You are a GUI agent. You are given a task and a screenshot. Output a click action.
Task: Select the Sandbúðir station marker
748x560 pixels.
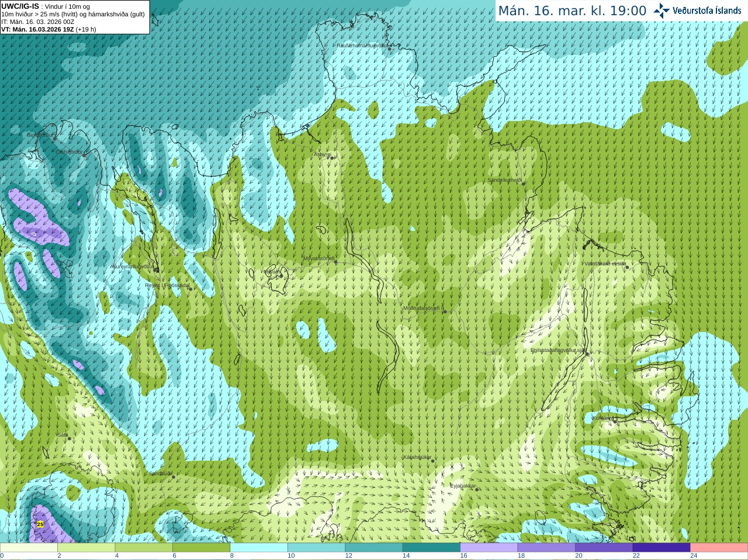pos(174,477)
